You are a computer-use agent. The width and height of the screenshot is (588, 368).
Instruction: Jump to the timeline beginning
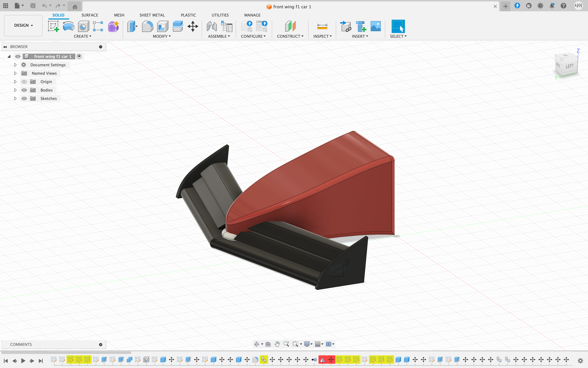point(6,361)
